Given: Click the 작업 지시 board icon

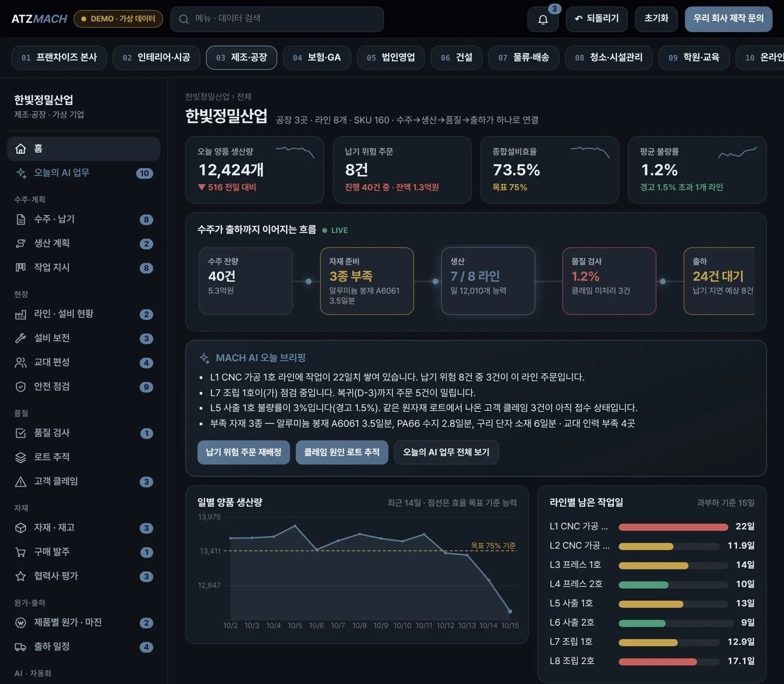Looking at the screenshot, I should click(21, 268).
